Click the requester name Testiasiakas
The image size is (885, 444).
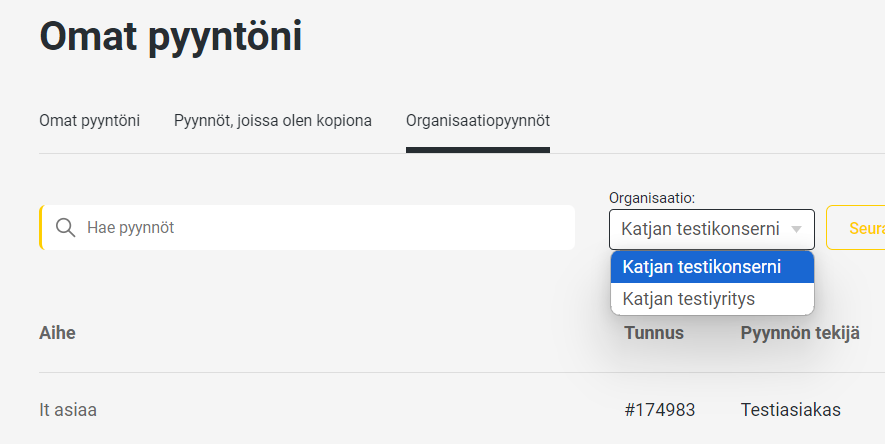tap(790, 409)
